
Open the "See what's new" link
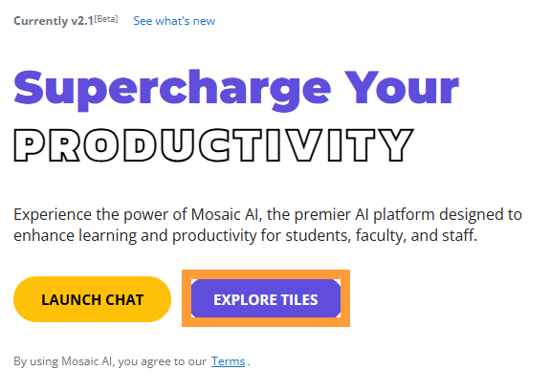(174, 21)
